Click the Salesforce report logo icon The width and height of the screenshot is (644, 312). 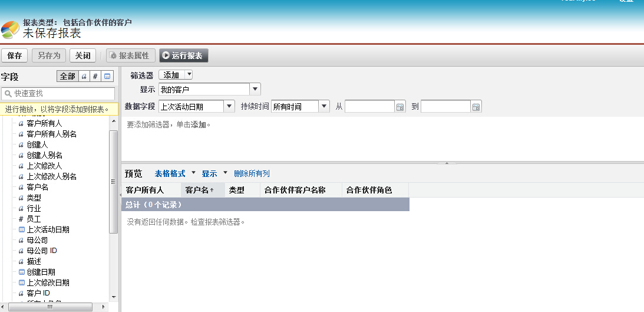pyautogui.click(x=10, y=29)
